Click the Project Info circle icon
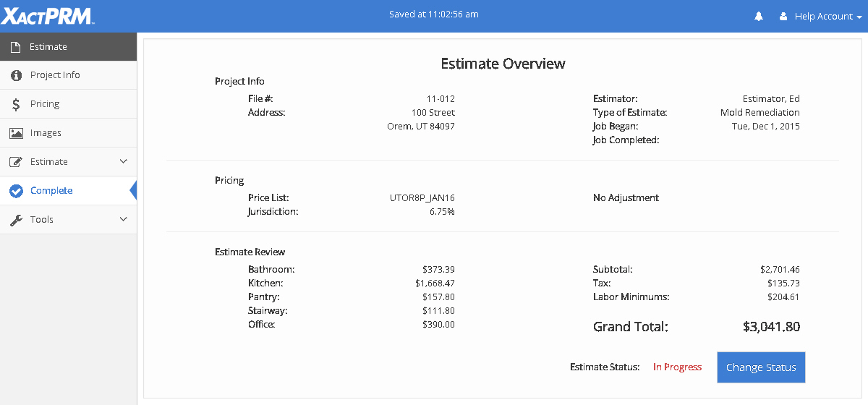 click(x=16, y=75)
